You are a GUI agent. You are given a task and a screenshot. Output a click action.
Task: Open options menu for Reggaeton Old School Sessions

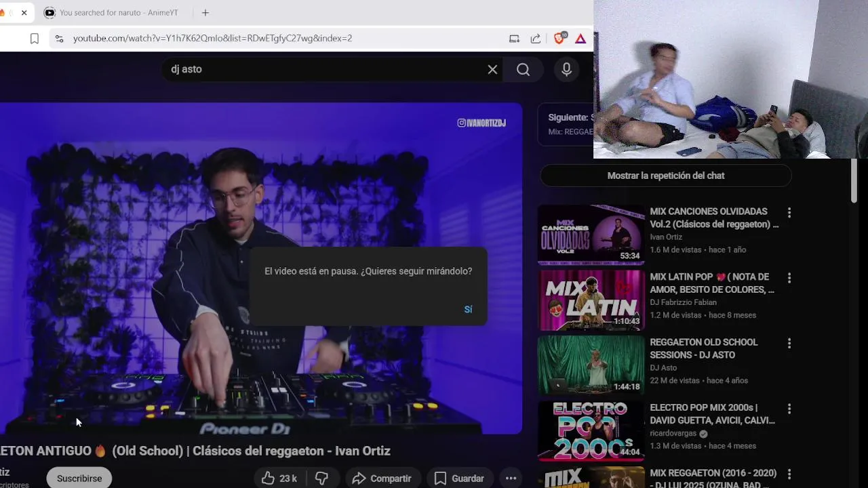click(789, 344)
